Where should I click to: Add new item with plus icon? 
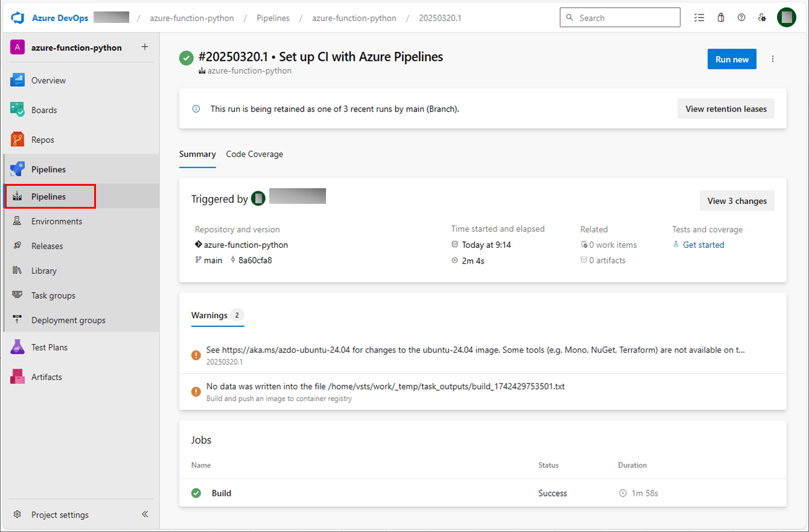click(144, 47)
